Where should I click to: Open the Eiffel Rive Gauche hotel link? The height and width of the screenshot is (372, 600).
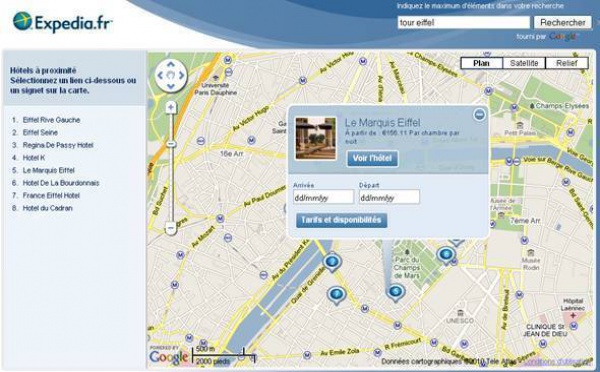click(x=51, y=120)
